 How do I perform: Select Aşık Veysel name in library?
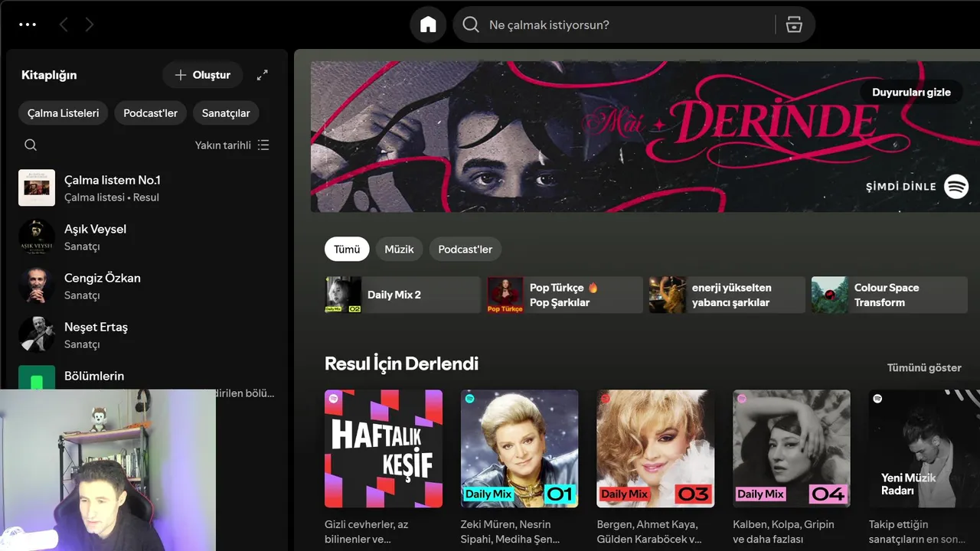[96, 230]
